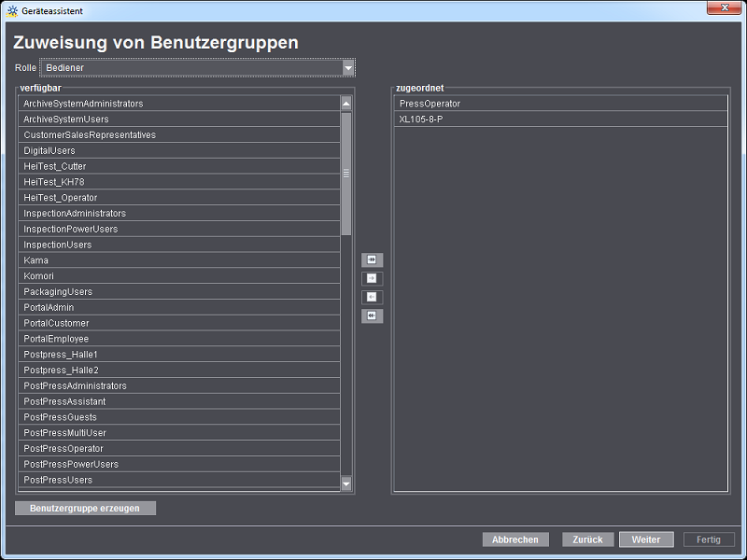This screenshot has height=560, width=747.
Task: Select XL105-8-P in the assigned list
Action: 560,119
